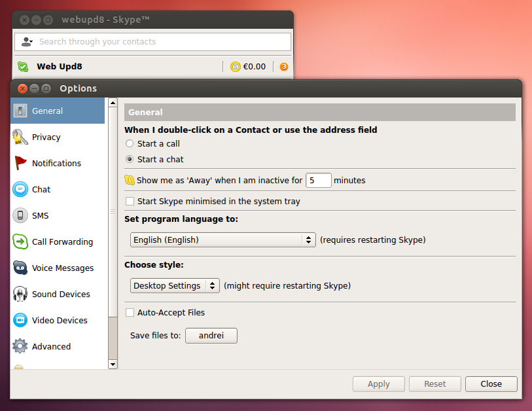The width and height of the screenshot is (532, 411).
Task: Click the Voice Messages cassette icon
Action: point(20,268)
